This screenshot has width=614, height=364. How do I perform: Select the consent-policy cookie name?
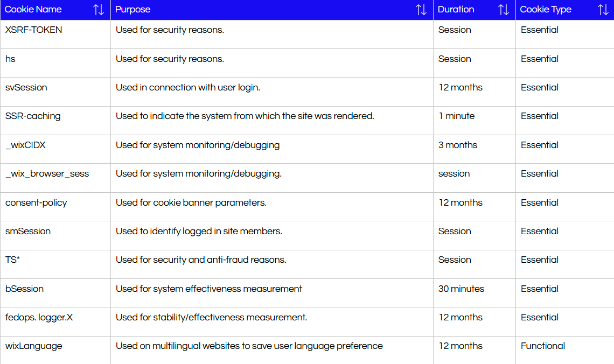pos(36,203)
